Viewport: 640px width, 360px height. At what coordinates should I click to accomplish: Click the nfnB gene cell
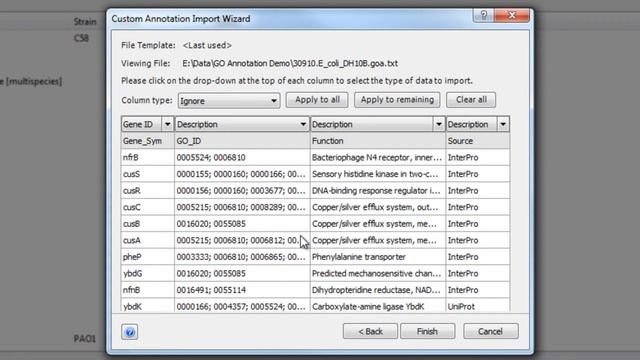coord(147,290)
